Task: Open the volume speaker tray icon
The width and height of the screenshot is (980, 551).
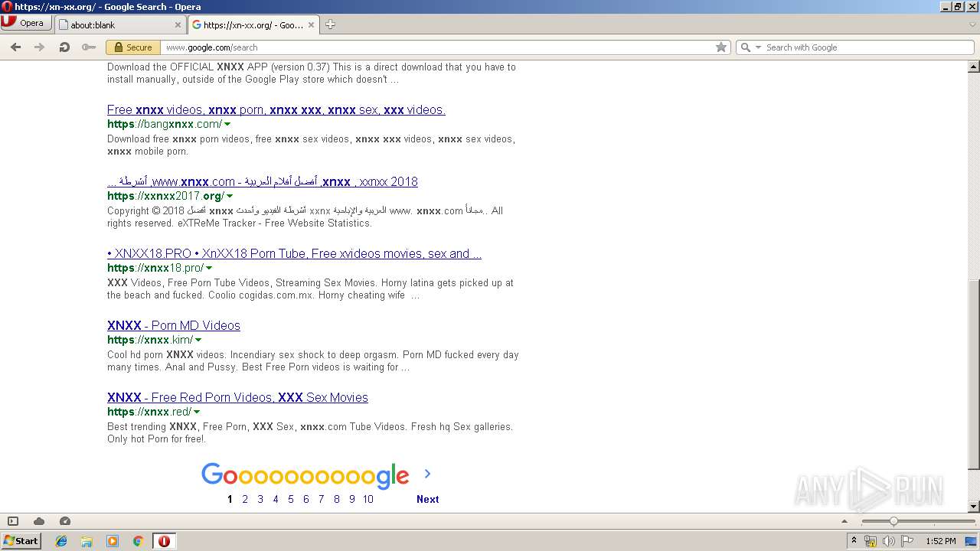Action: [889, 541]
